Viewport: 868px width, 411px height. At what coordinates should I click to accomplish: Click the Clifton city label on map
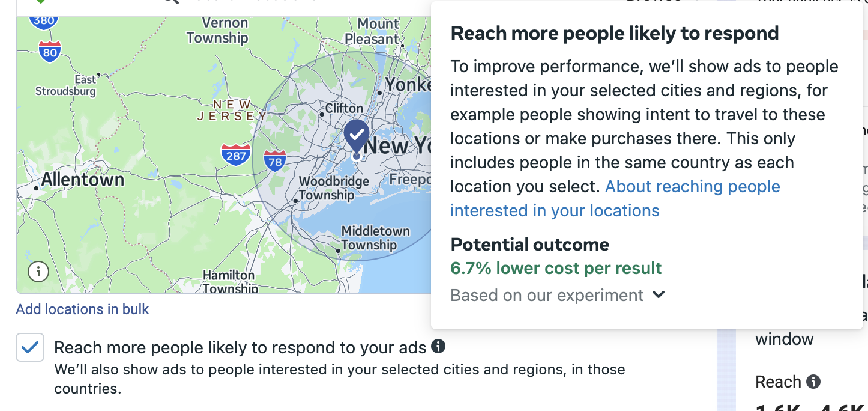pos(344,109)
